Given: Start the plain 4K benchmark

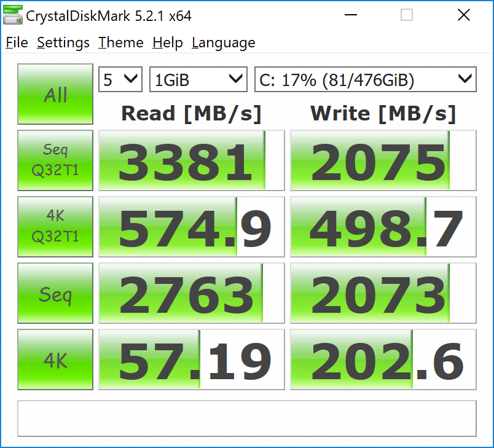Looking at the screenshot, I should click(x=55, y=360).
